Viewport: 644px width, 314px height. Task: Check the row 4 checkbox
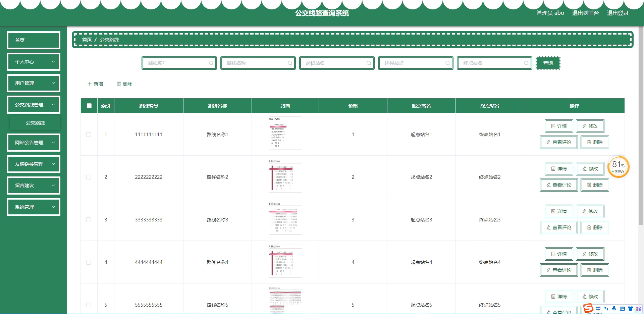[89, 262]
